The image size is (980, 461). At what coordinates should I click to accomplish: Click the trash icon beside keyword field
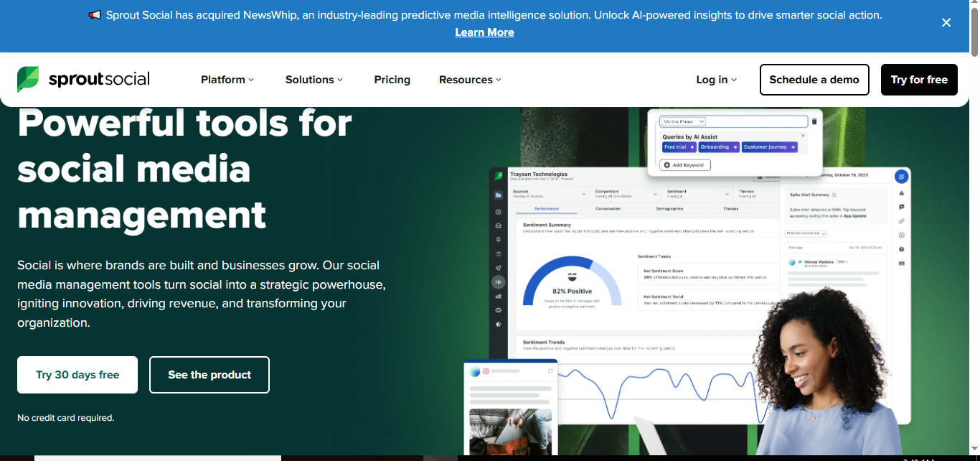[x=814, y=121]
